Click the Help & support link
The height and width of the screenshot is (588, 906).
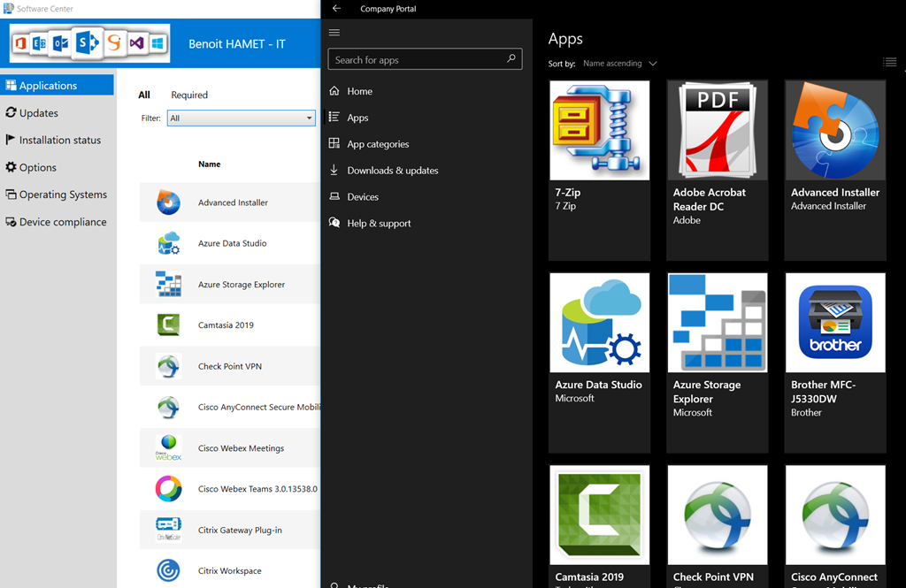point(379,224)
